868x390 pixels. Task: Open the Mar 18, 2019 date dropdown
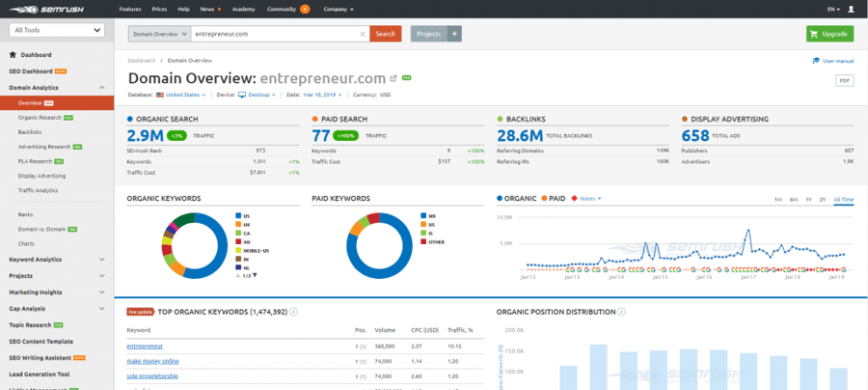point(322,95)
